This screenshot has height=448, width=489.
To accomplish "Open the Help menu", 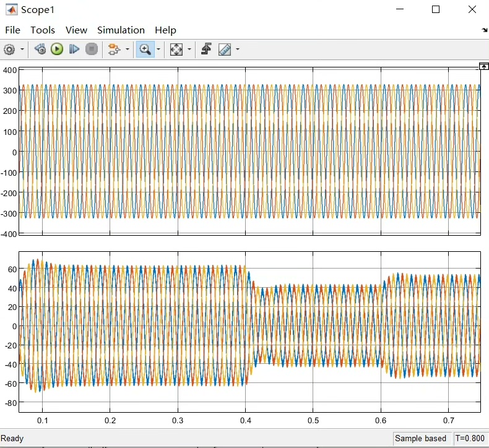I will (x=166, y=30).
